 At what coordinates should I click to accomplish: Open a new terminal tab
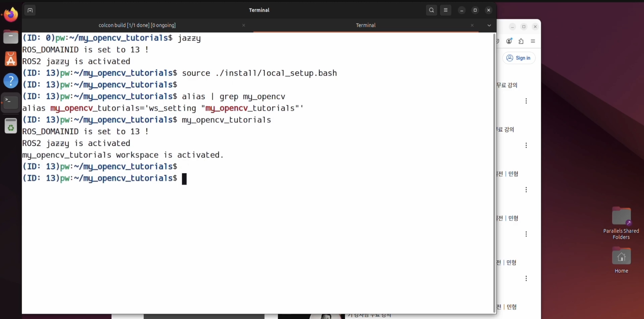click(30, 10)
